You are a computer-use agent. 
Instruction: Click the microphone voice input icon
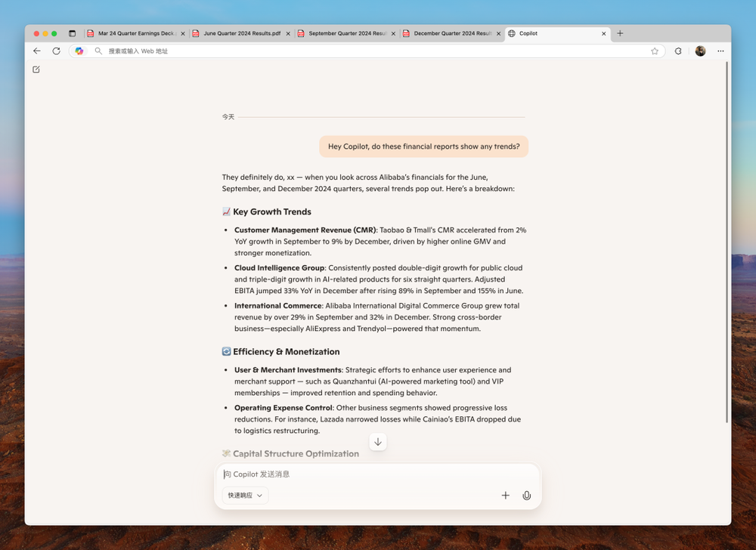526,495
